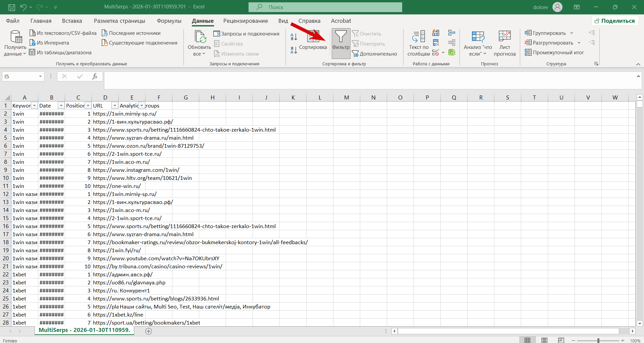Open the undo history dropdown arrow
Viewport: 644px width, 343px height.
31,7
